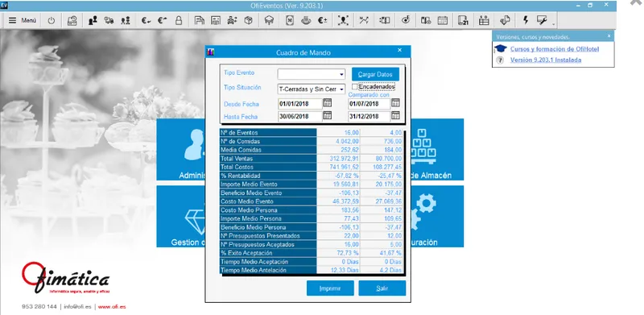Open the org chart people icon
Image resolution: width=644 pixels, height=315 pixels.
click(x=232, y=20)
